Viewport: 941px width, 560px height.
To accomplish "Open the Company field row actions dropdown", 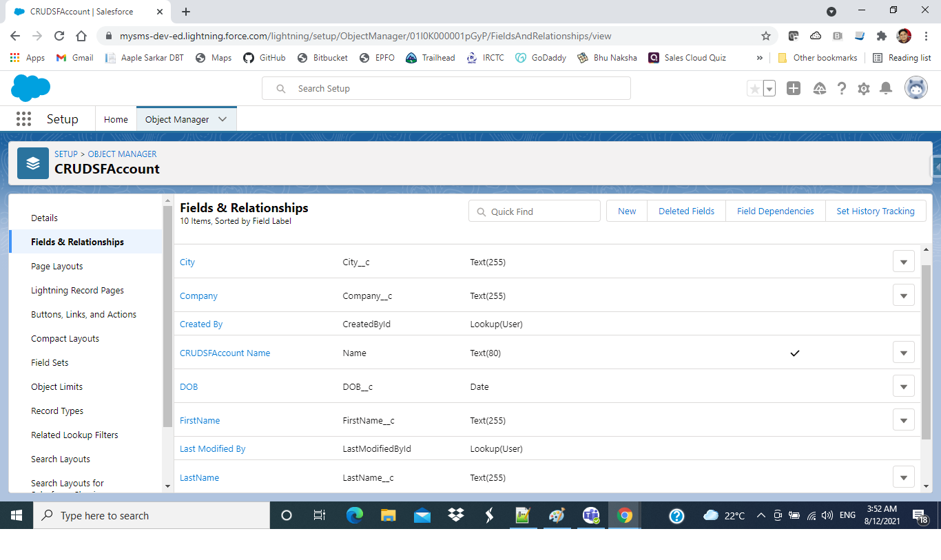I will click(904, 295).
